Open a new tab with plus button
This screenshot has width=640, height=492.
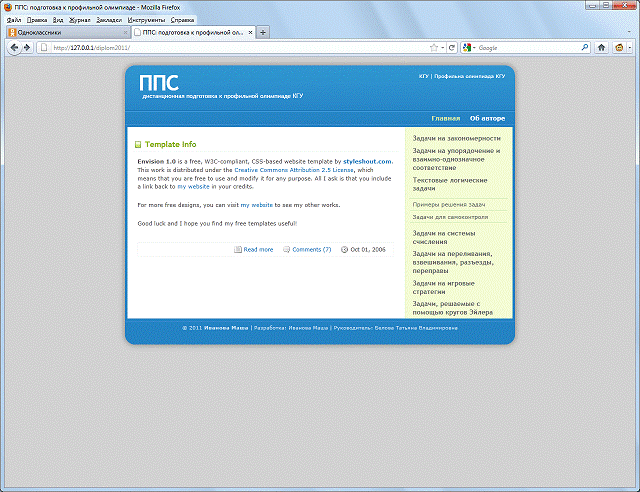coord(263,32)
